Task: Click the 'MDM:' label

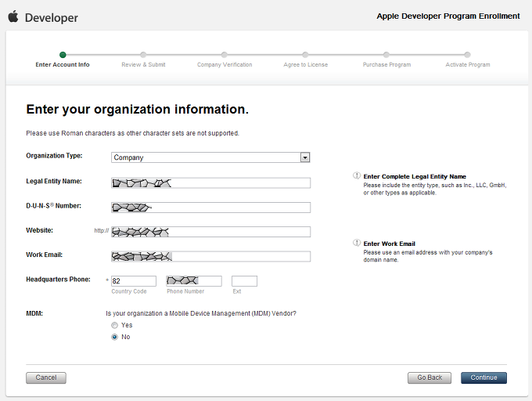Action: click(34, 313)
